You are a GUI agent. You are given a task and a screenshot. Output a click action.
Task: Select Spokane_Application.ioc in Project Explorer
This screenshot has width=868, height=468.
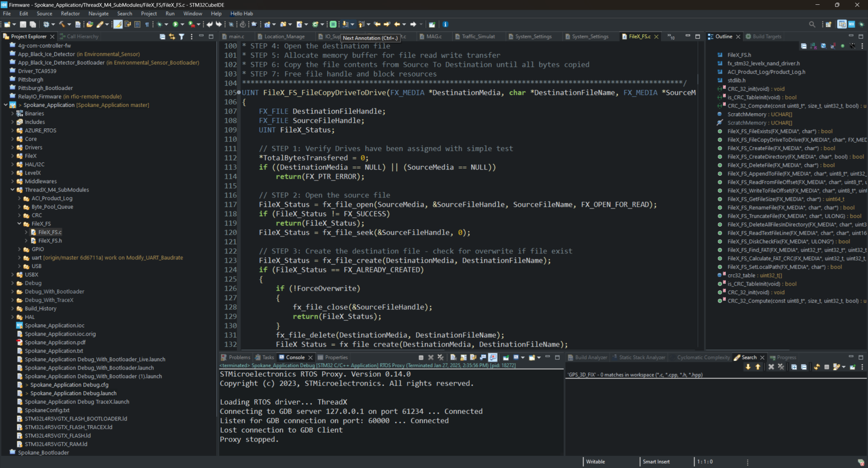tap(54, 326)
